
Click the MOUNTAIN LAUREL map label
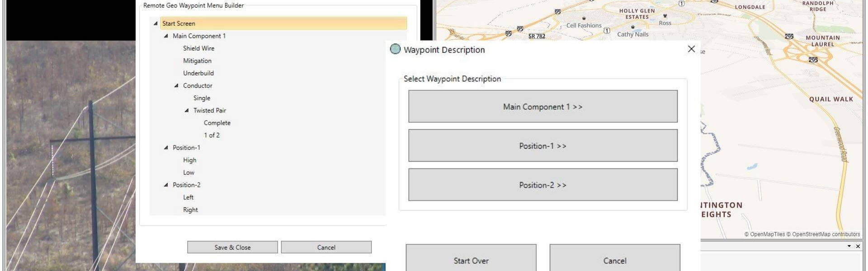click(822, 41)
